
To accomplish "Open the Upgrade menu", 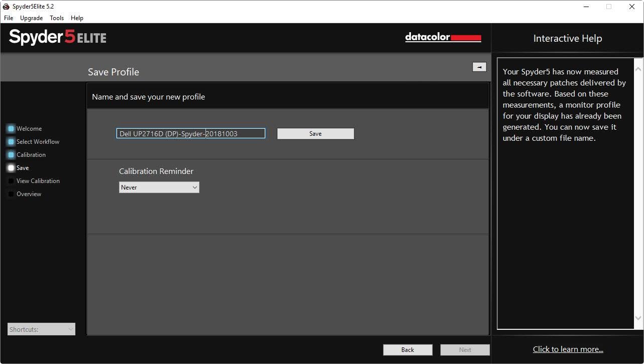I will (x=31, y=18).
